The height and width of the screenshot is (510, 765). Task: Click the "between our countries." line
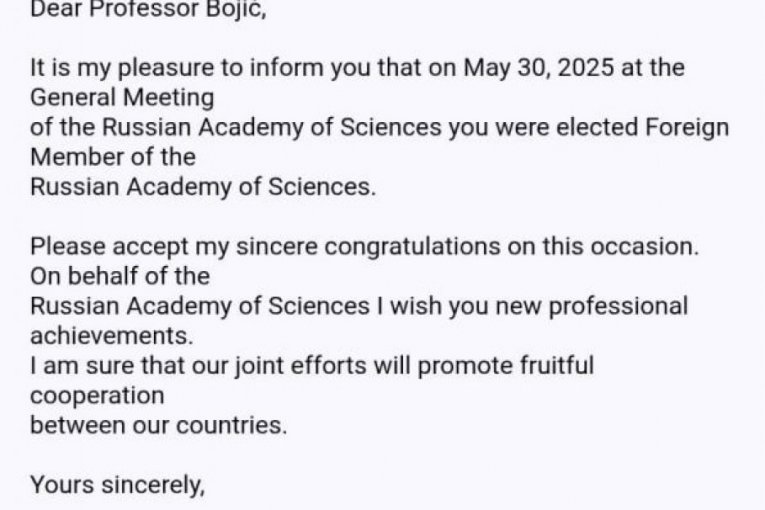(158, 424)
